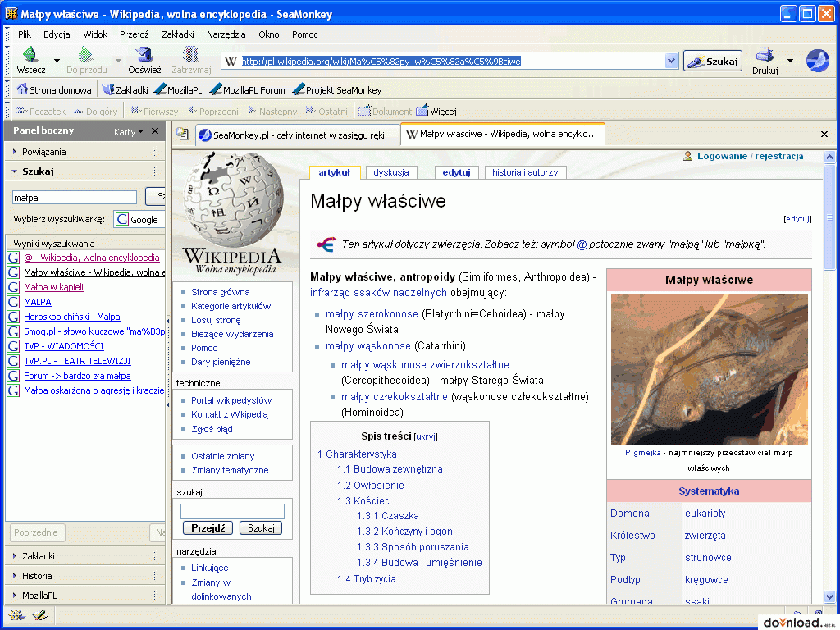The width and height of the screenshot is (840, 630).
Task: Click the Google icon beside MALPA result
Action: click(x=13, y=302)
